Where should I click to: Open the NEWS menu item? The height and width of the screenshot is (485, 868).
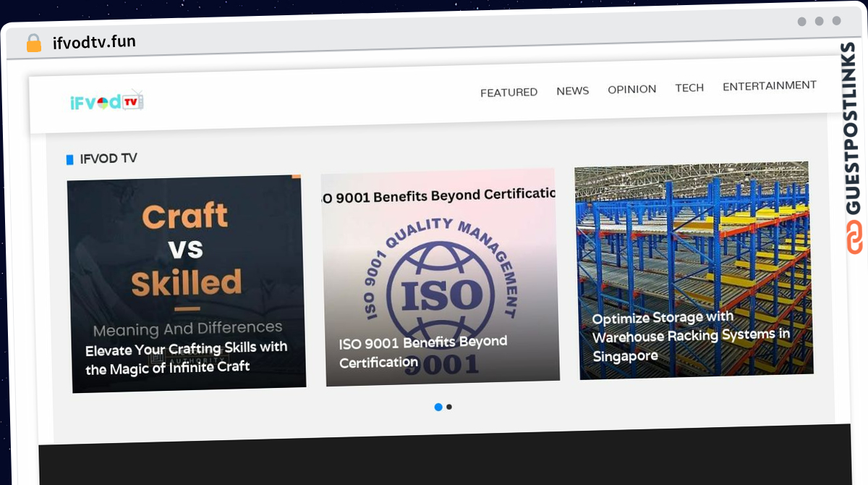coord(572,90)
